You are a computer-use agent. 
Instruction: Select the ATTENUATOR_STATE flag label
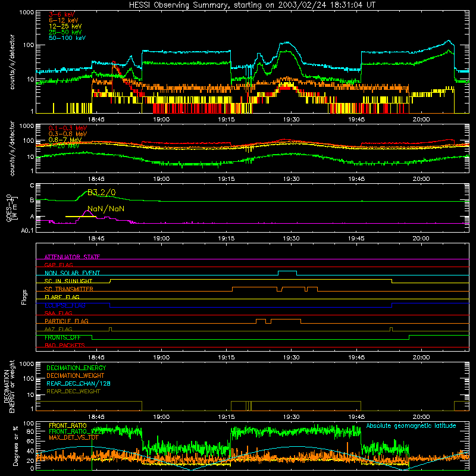72,257
